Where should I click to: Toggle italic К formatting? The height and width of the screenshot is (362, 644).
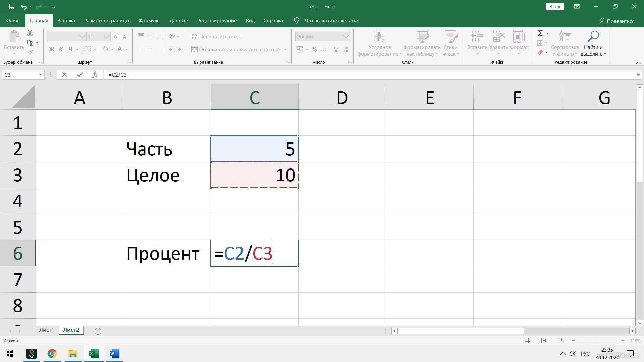coord(61,49)
